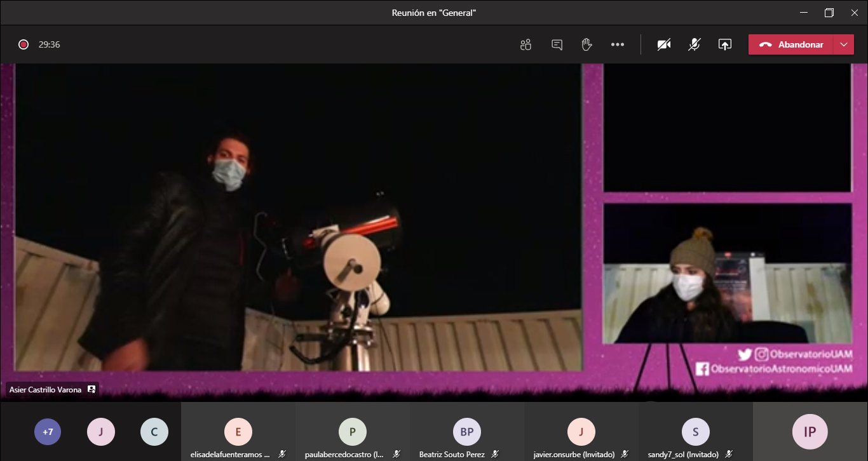Show the +7 additional participants
The width and height of the screenshot is (868, 461).
(48, 432)
